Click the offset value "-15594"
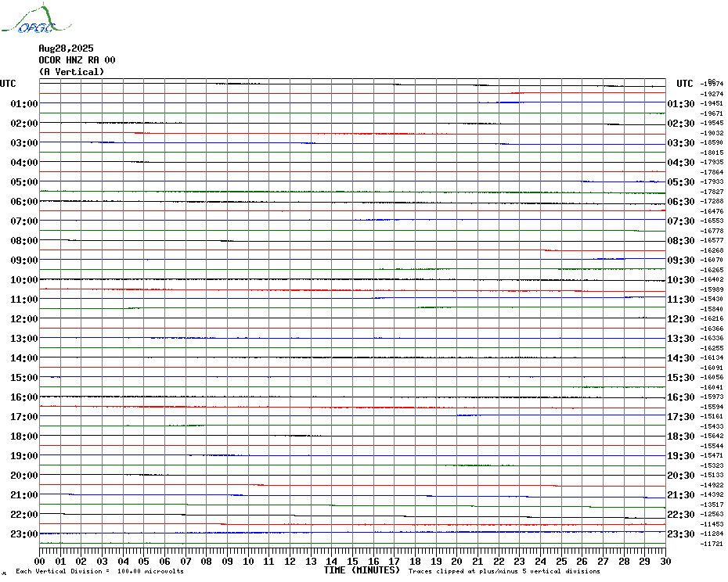This screenshot has width=728, height=582. [712, 407]
